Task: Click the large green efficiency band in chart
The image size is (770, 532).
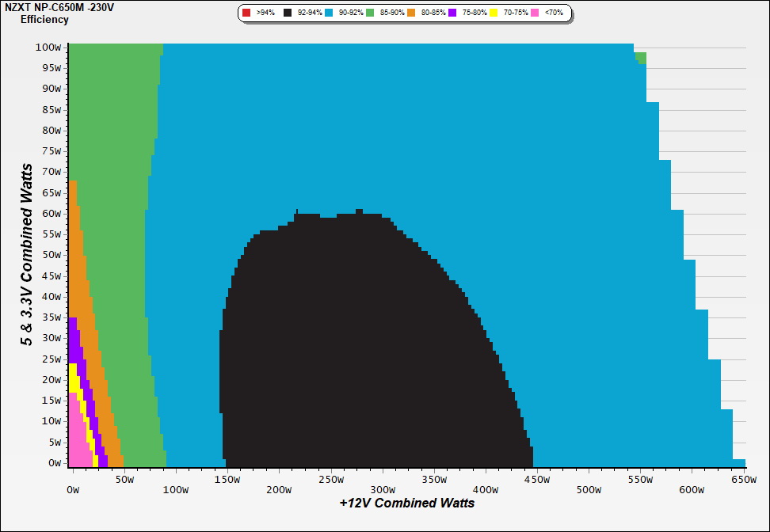Action: click(119, 237)
